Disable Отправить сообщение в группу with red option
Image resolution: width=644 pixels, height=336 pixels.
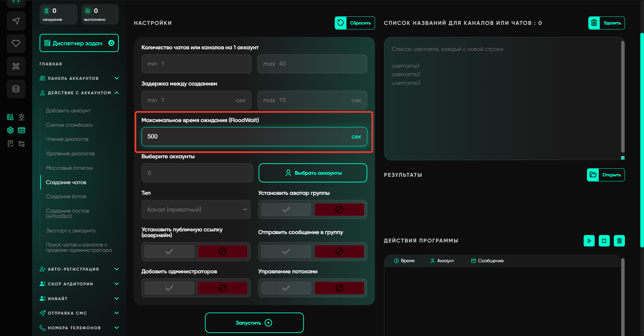339,251
